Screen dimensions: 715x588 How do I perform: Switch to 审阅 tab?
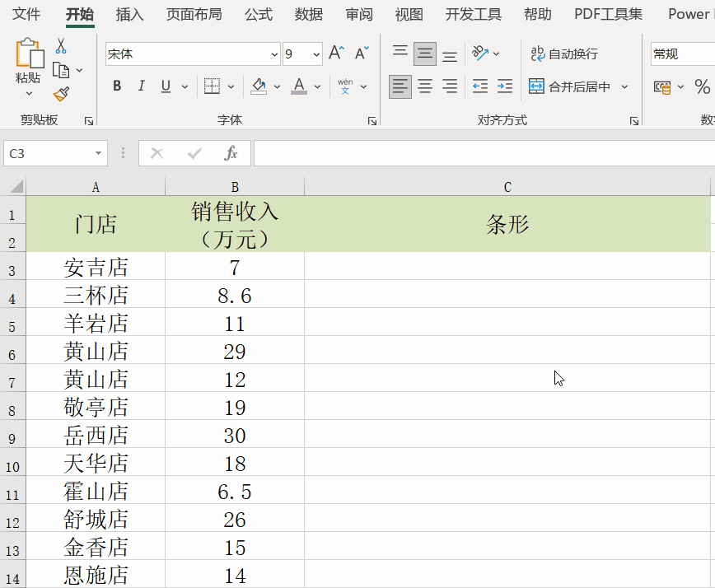(x=359, y=14)
